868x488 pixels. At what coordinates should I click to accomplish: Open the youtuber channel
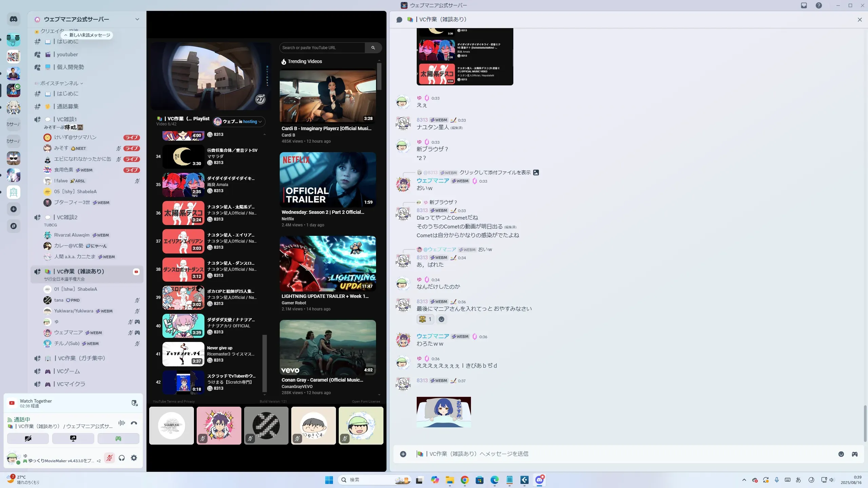(67, 54)
